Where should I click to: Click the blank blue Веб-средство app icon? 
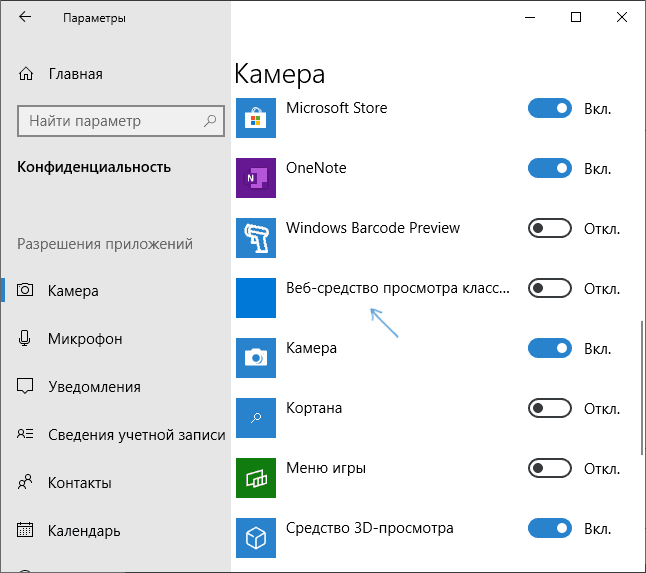256,298
